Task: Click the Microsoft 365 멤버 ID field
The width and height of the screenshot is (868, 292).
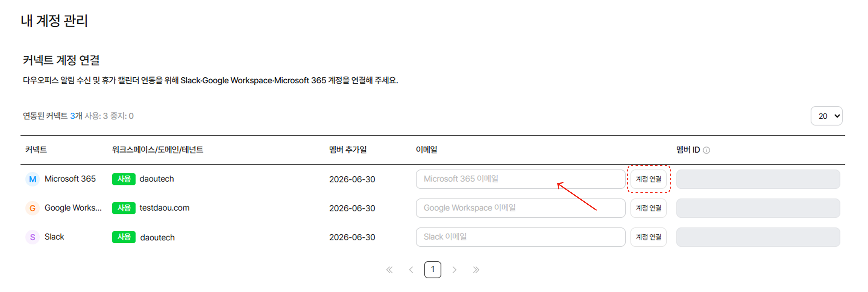Action: (x=758, y=179)
